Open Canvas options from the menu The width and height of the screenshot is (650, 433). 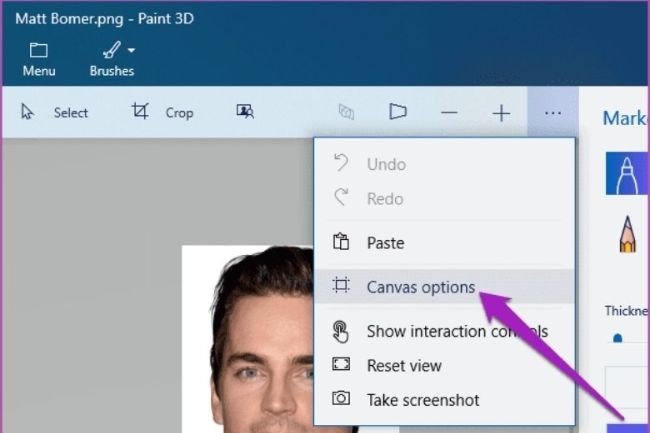click(x=420, y=287)
